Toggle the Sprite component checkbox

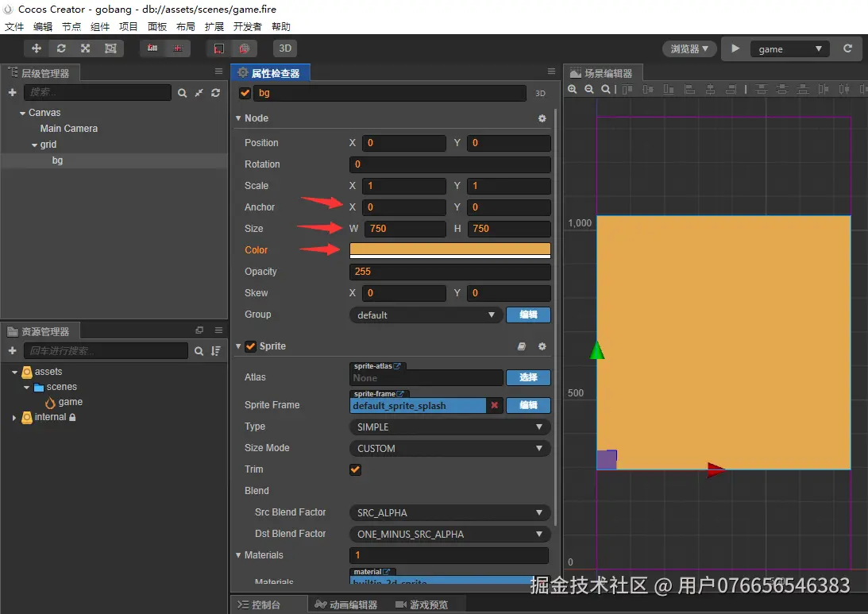pos(251,346)
